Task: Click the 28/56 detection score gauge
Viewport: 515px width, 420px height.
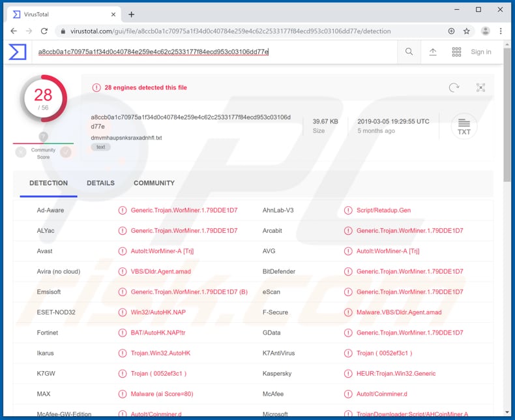Action: [44, 98]
